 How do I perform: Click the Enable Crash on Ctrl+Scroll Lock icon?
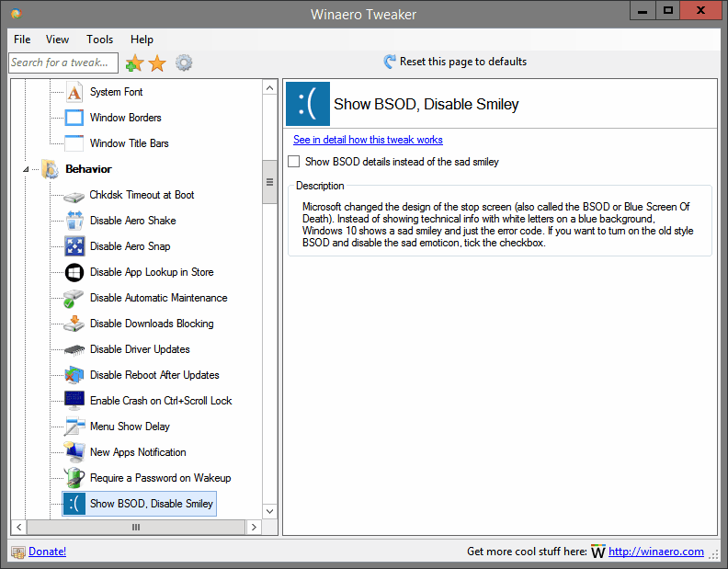point(74,401)
